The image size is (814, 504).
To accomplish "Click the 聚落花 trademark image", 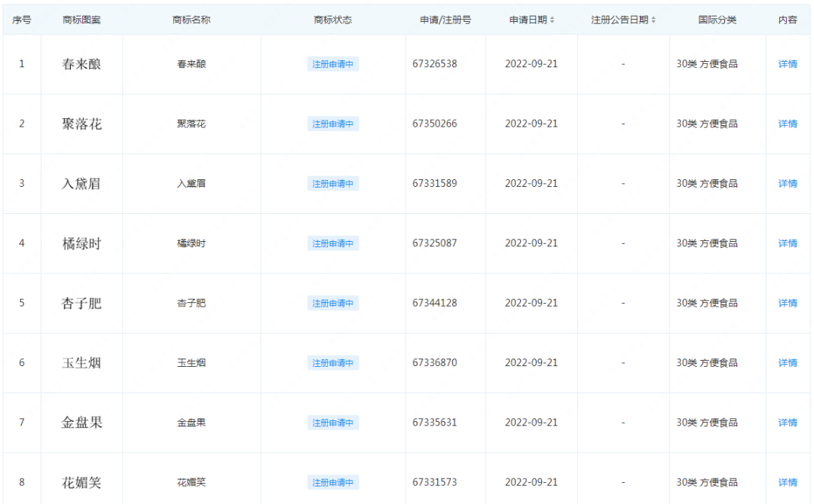I will point(81,124).
